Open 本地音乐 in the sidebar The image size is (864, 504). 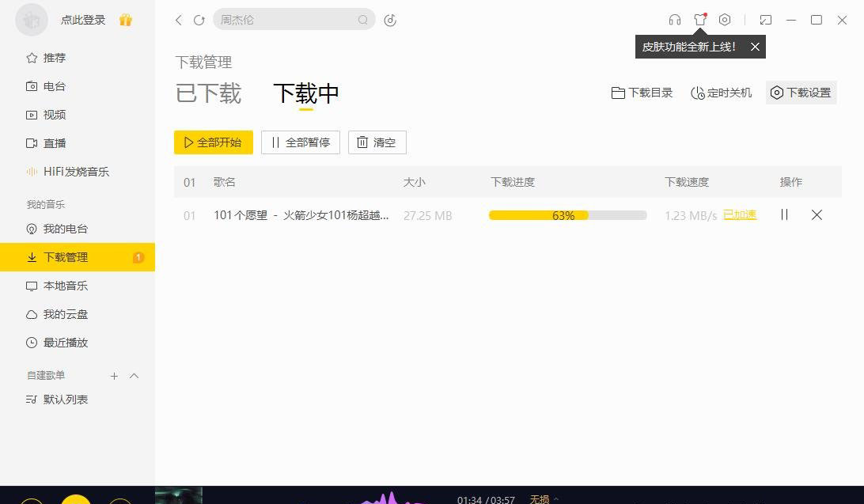(x=66, y=286)
